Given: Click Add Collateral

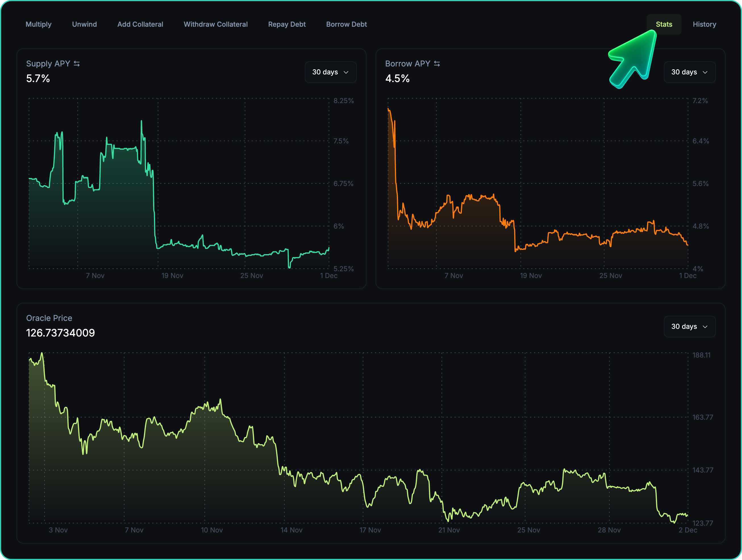Looking at the screenshot, I should [x=140, y=24].
